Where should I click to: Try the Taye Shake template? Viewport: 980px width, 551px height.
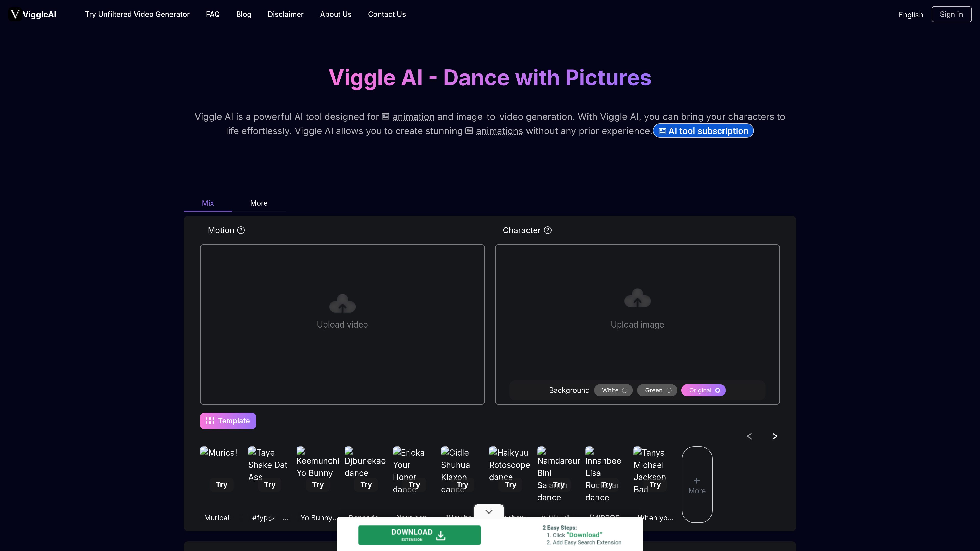click(269, 484)
